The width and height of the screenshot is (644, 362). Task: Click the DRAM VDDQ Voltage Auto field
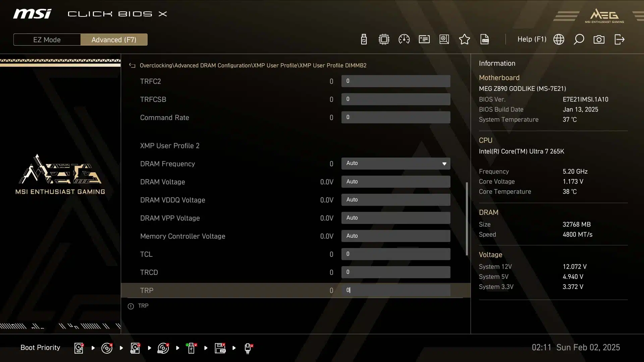click(x=396, y=200)
